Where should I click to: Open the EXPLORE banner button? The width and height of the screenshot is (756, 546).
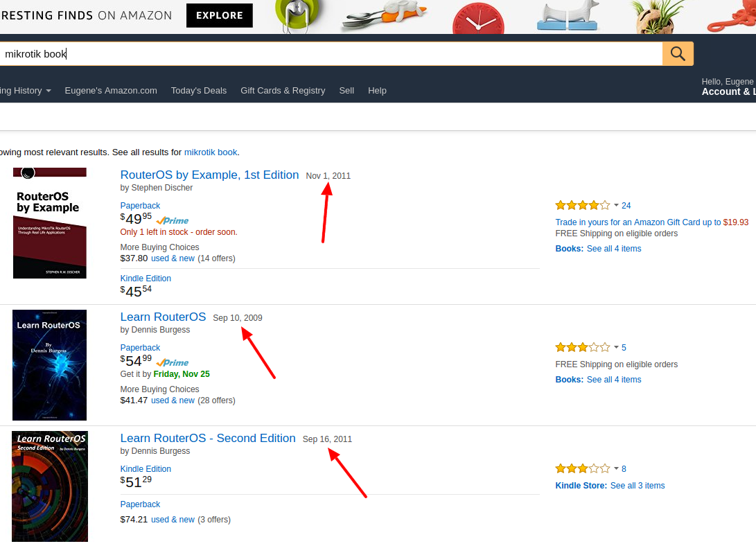tap(219, 15)
